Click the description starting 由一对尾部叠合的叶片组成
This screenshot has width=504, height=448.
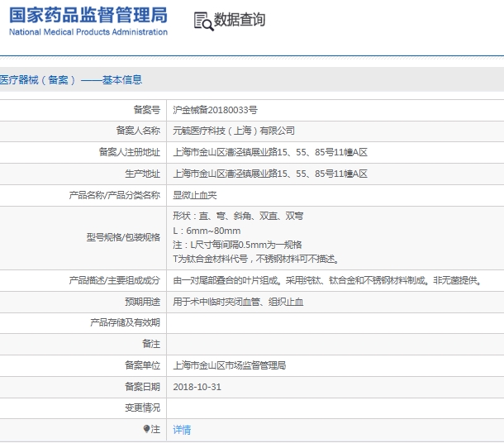327,280
